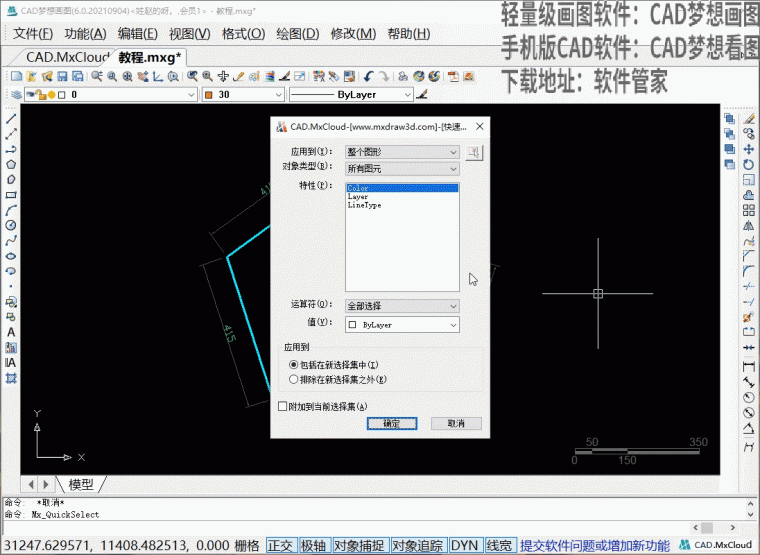Select the Polygon drawing tool
Viewport: 760px width, 555px height.
[x=11, y=164]
